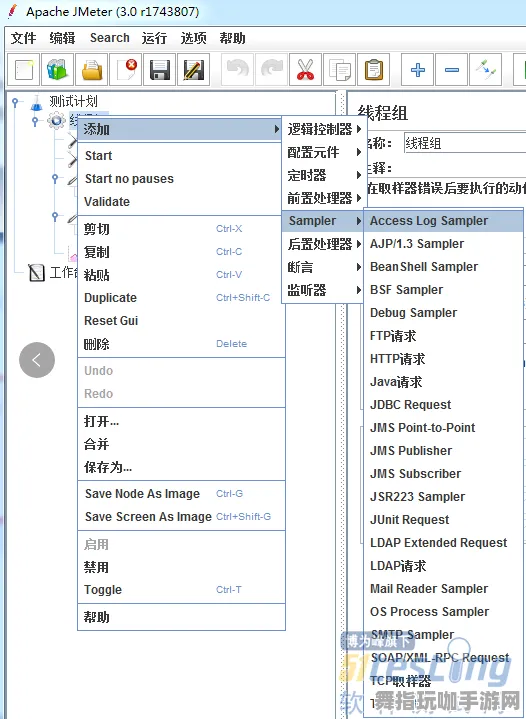Open the 断言 submenu
This screenshot has width=526, height=719.
click(322, 267)
